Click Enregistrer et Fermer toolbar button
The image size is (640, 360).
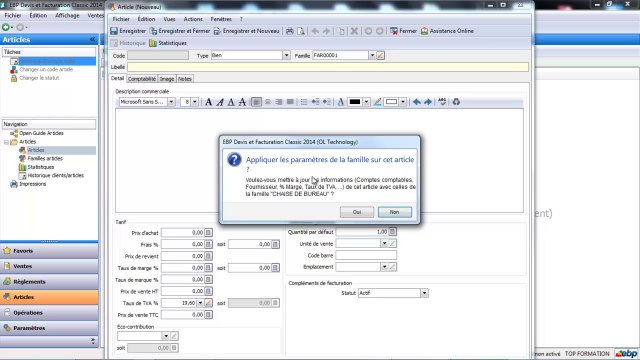(180, 31)
